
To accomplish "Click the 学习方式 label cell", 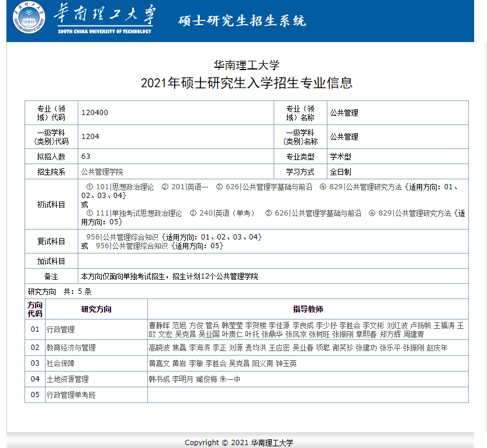I will 301,172.
